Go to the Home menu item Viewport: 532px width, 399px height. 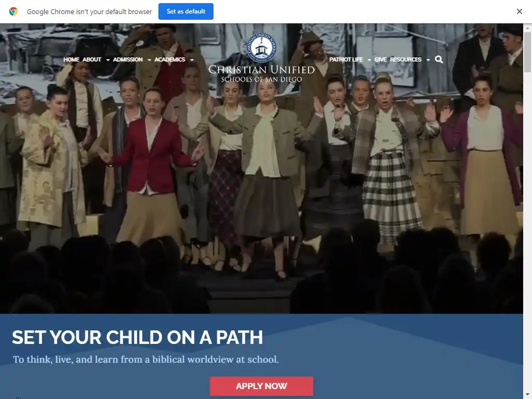pyautogui.click(x=71, y=60)
